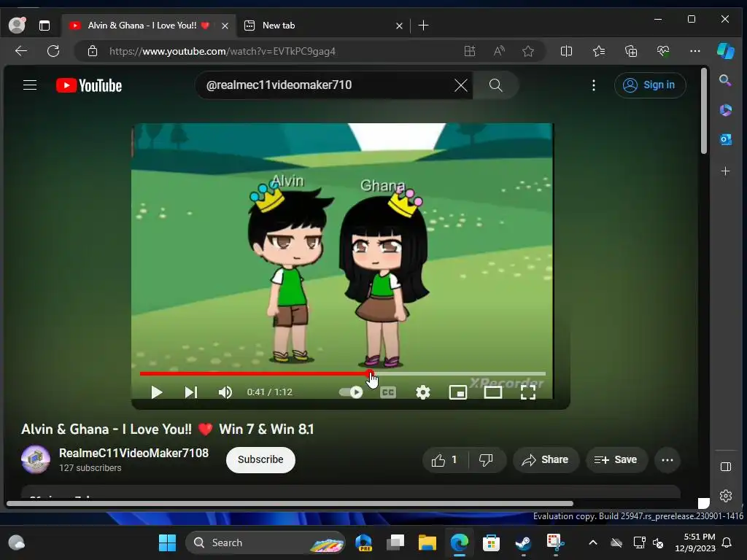The width and height of the screenshot is (747, 560).
Task: Open RealmeC11VideoMaker7108 channel name link
Action: pos(134,453)
